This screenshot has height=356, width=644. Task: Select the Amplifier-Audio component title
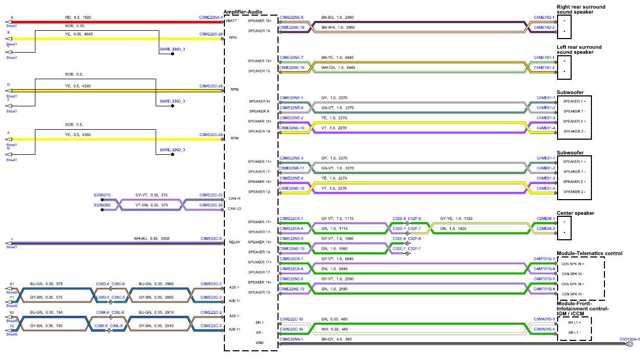point(243,11)
